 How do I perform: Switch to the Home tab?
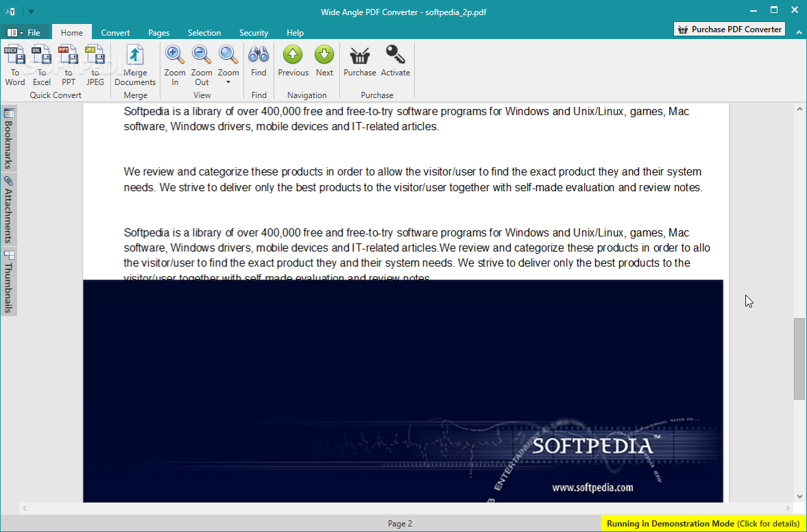click(x=71, y=32)
